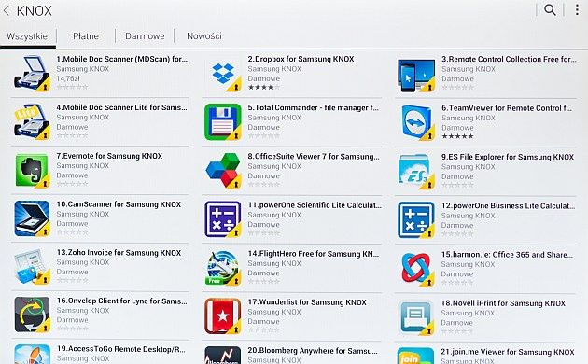
Task: Click '9.ES File Explorer for Samsung KNOX' text
Action: (508, 157)
